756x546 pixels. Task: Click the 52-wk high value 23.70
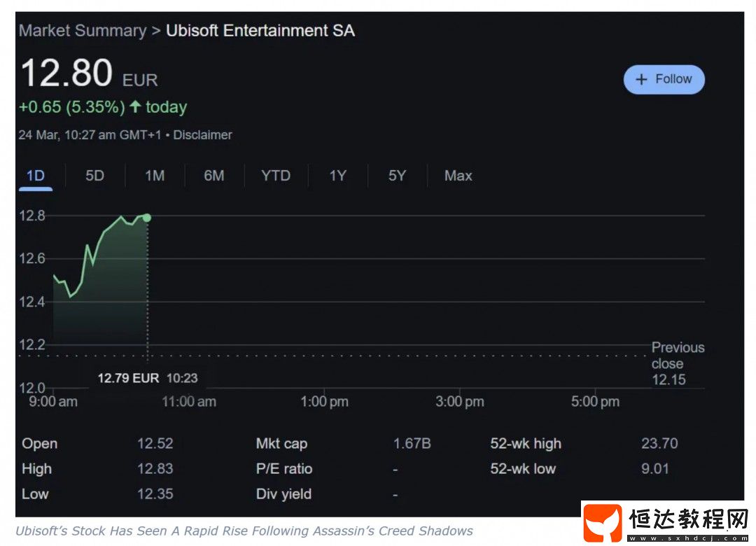tap(659, 444)
